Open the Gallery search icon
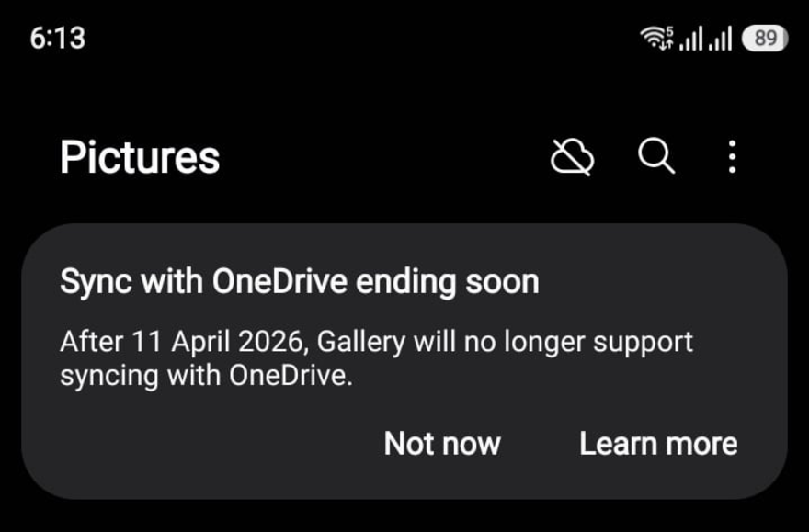The image size is (809, 532). 655,157
